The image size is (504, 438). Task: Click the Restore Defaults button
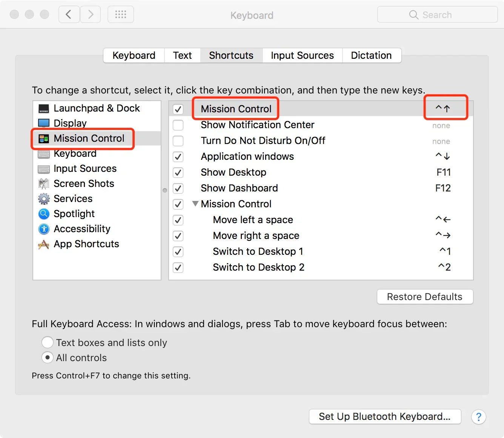(425, 297)
